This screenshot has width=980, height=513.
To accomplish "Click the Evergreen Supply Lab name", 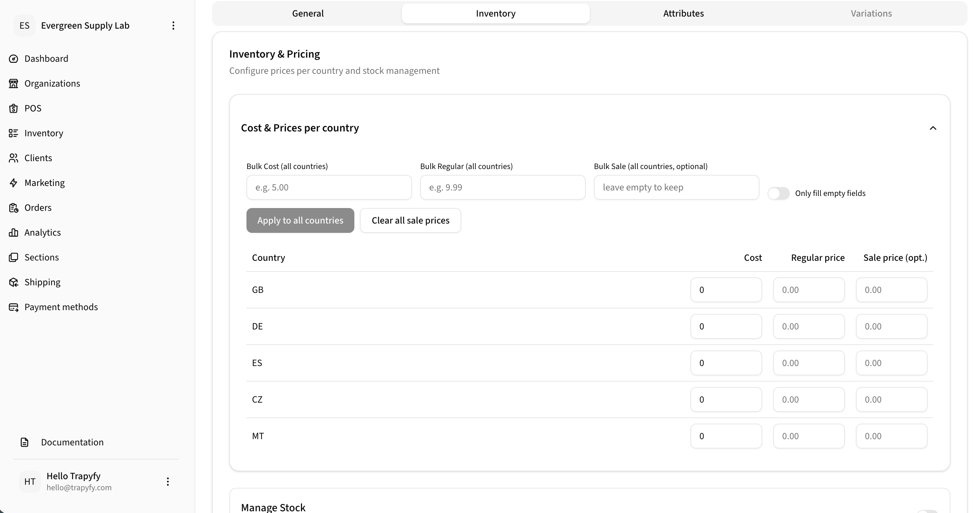I will (x=85, y=26).
